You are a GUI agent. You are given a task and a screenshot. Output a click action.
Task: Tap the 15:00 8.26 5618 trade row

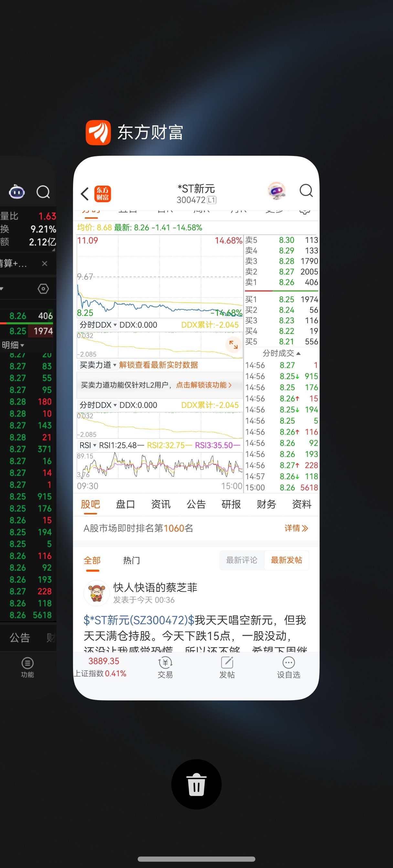pyautogui.click(x=281, y=487)
